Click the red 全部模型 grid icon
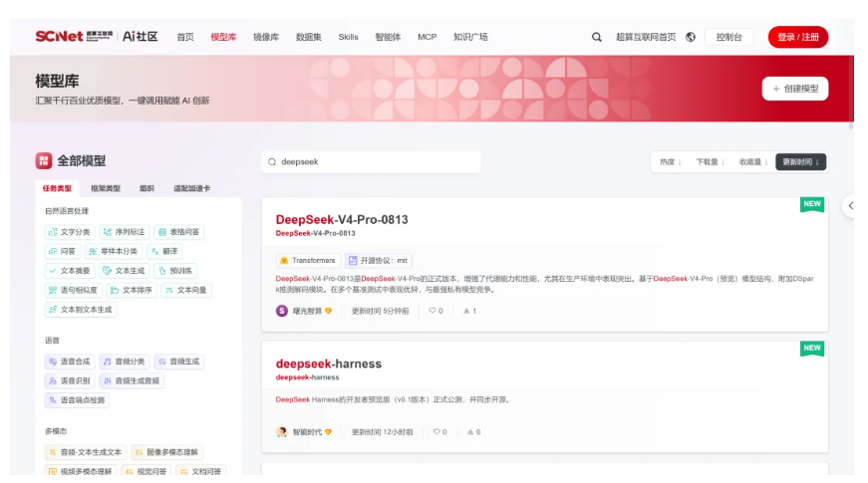This screenshot has height=483, width=868. [x=44, y=161]
